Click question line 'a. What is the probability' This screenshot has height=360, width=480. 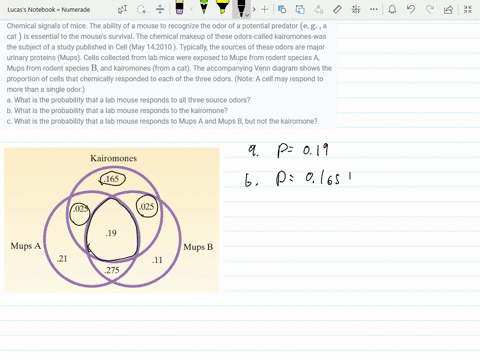coord(128,100)
